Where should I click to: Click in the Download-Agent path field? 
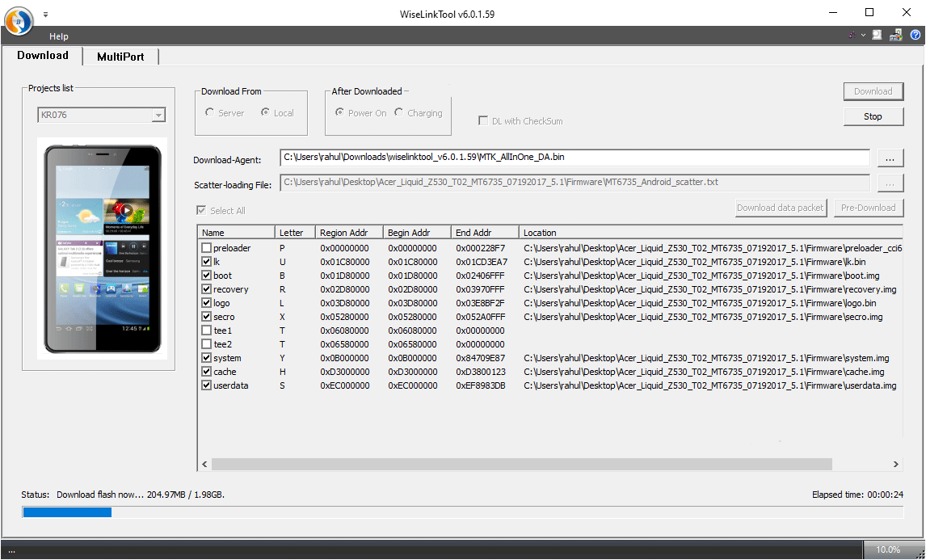tap(574, 158)
